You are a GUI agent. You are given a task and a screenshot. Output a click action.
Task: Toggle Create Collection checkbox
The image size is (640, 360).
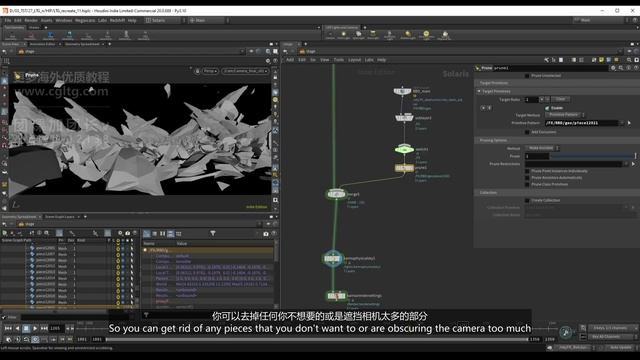(x=527, y=200)
